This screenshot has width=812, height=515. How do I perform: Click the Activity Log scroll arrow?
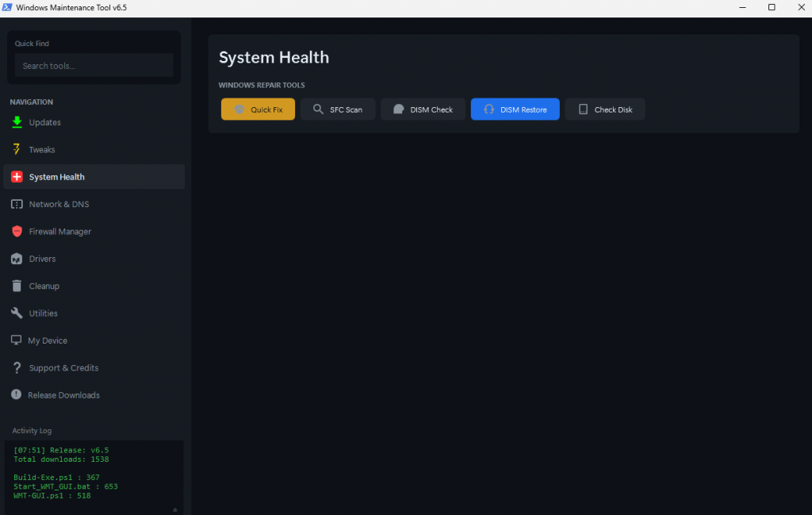pyautogui.click(x=175, y=509)
